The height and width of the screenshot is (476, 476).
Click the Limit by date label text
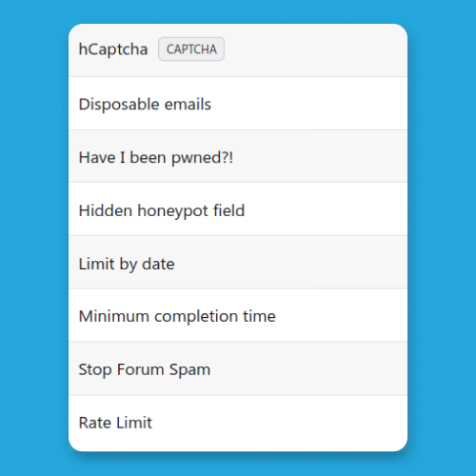click(x=127, y=265)
